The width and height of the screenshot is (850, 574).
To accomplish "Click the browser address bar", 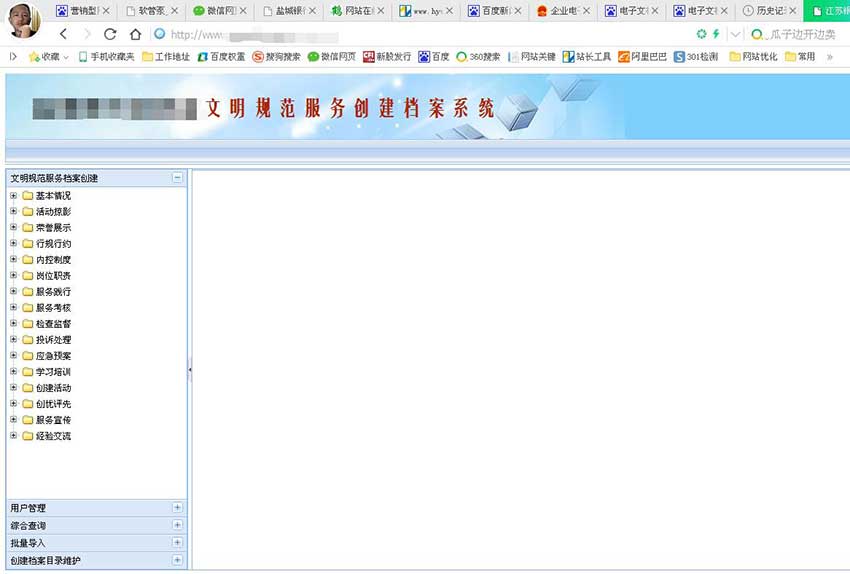I will 400,34.
